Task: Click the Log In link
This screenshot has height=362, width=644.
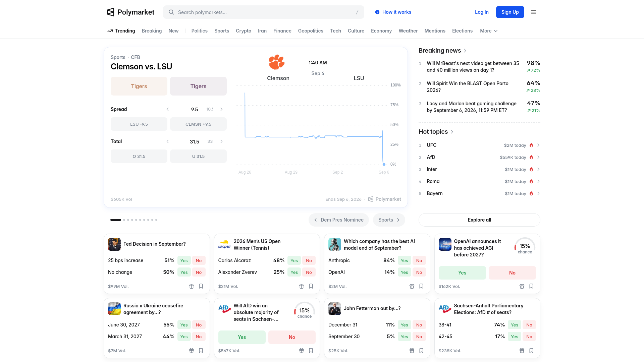Action: (x=482, y=12)
